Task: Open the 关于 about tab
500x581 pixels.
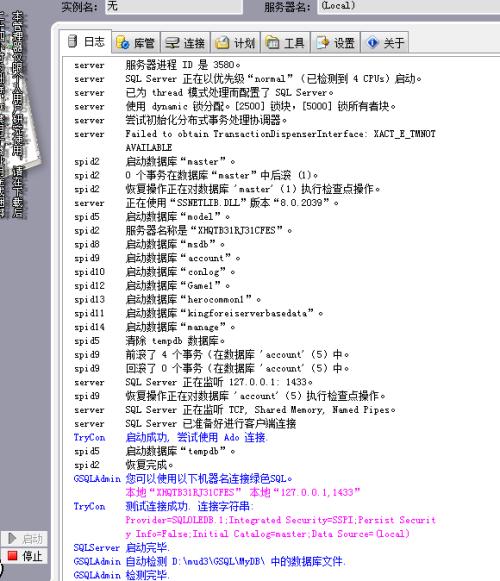Action: [385, 43]
